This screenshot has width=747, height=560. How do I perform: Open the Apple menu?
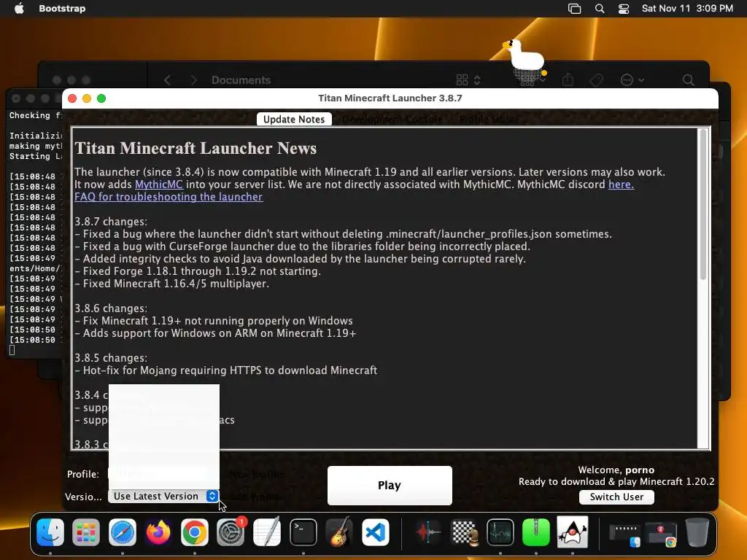(x=19, y=8)
